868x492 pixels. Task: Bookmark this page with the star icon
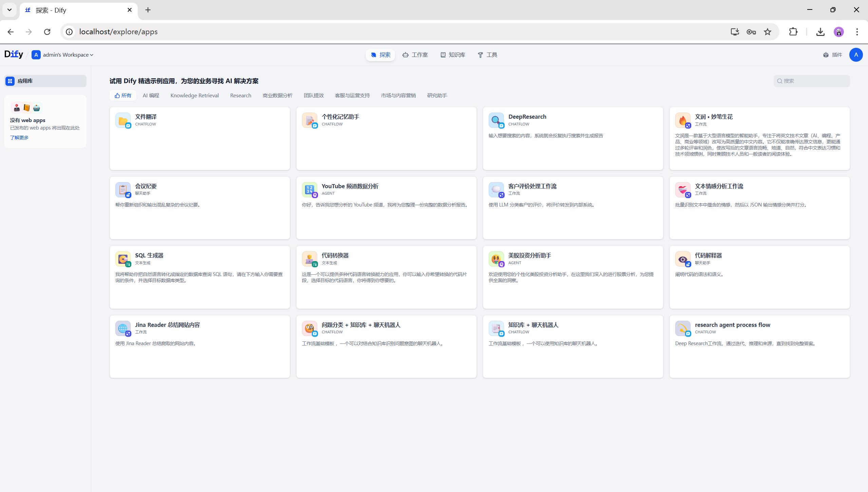click(x=767, y=32)
